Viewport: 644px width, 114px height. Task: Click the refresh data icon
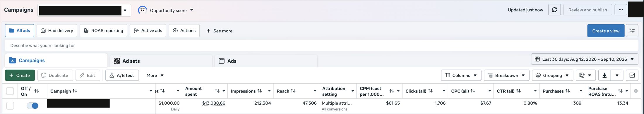click(554, 10)
